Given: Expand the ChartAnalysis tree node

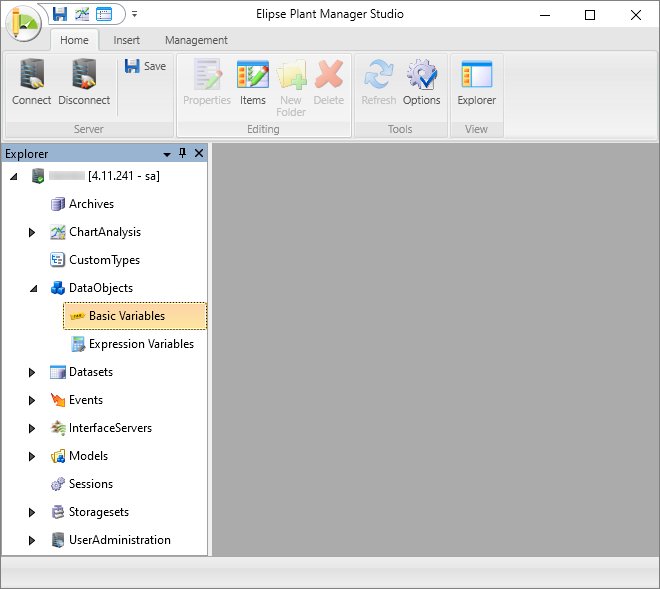Looking at the screenshot, I should 32,232.
